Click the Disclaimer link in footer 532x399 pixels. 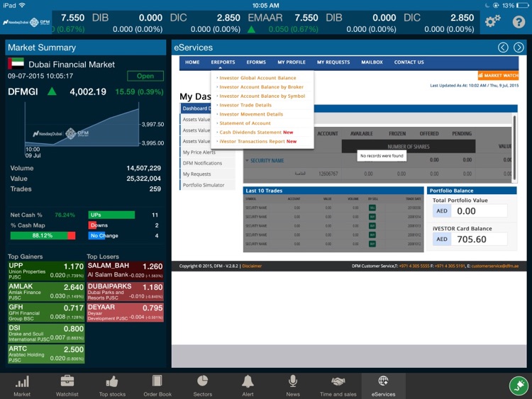tap(252, 266)
